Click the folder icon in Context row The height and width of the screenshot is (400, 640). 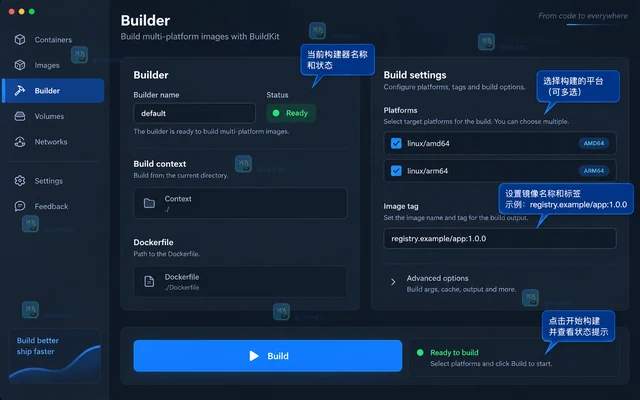click(149, 203)
